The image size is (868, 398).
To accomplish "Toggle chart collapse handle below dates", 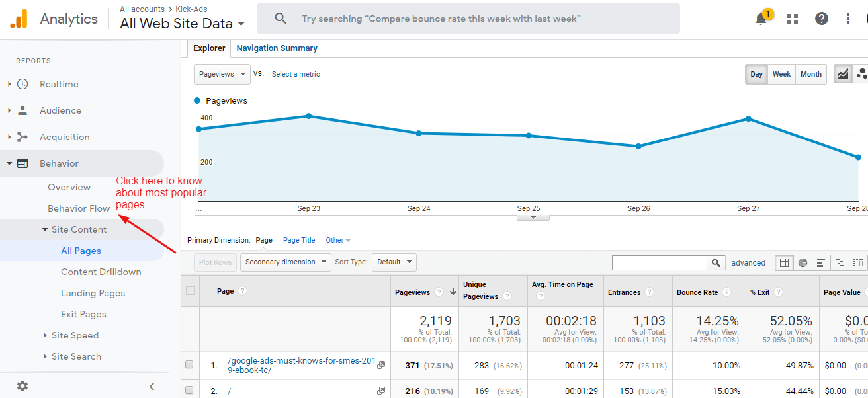I will tap(533, 217).
